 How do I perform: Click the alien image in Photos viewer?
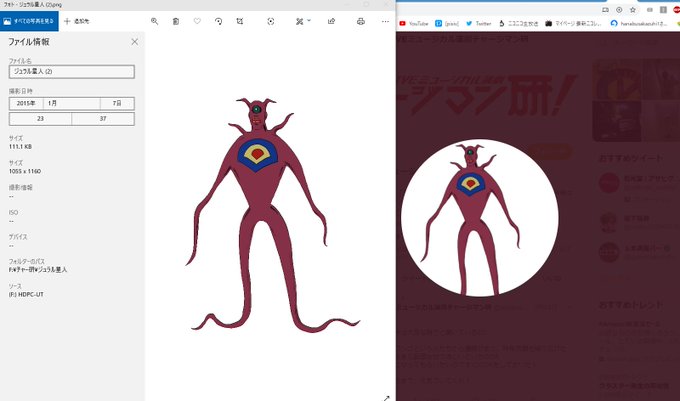pos(271,215)
